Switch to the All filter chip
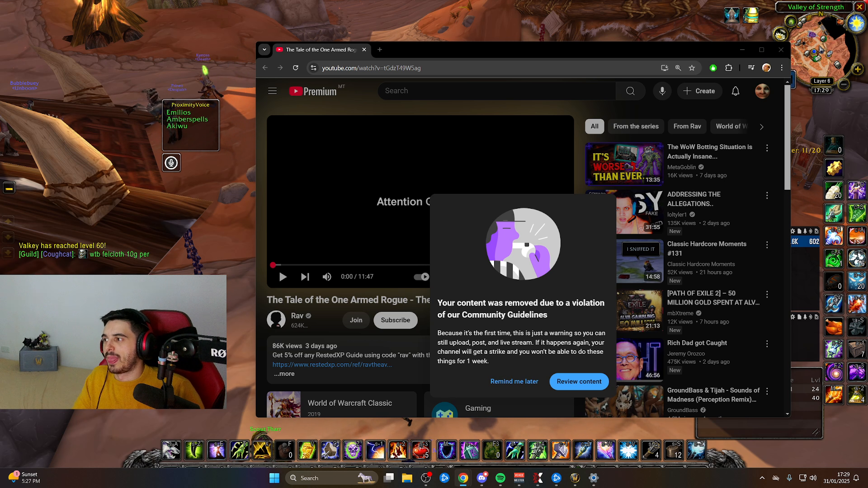868x488 pixels. coord(594,127)
